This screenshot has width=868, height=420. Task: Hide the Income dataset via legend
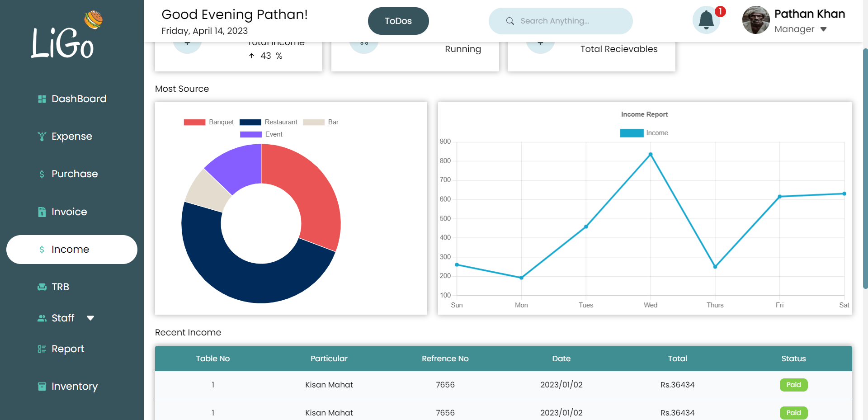click(x=644, y=133)
